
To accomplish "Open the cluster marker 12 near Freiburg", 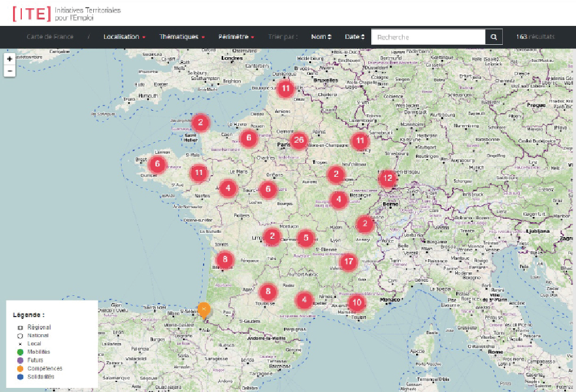I will [x=388, y=178].
